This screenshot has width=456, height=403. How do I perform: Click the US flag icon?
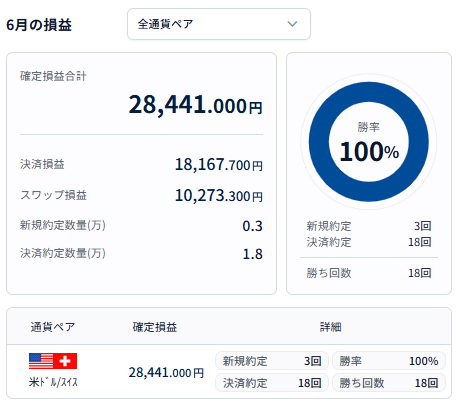coord(41,361)
